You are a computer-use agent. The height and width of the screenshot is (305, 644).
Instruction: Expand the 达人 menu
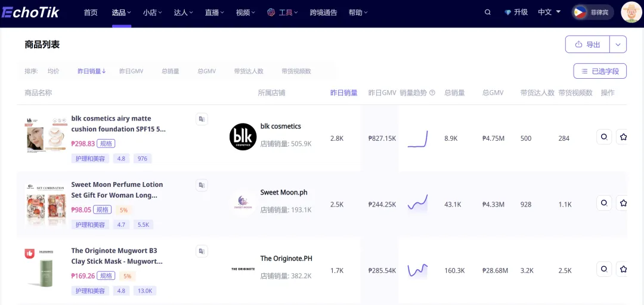[x=183, y=13]
